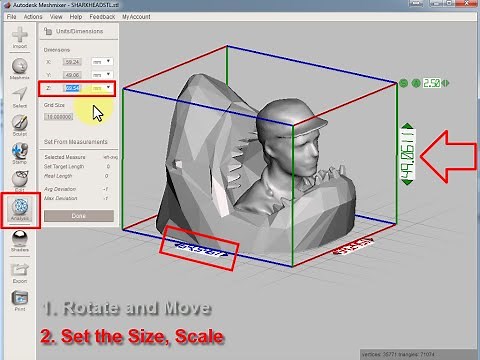Image resolution: width=480 pixels, height=360 pixels.
Task: Click the 2.50 value box in viewport
Action: [431, 83]
